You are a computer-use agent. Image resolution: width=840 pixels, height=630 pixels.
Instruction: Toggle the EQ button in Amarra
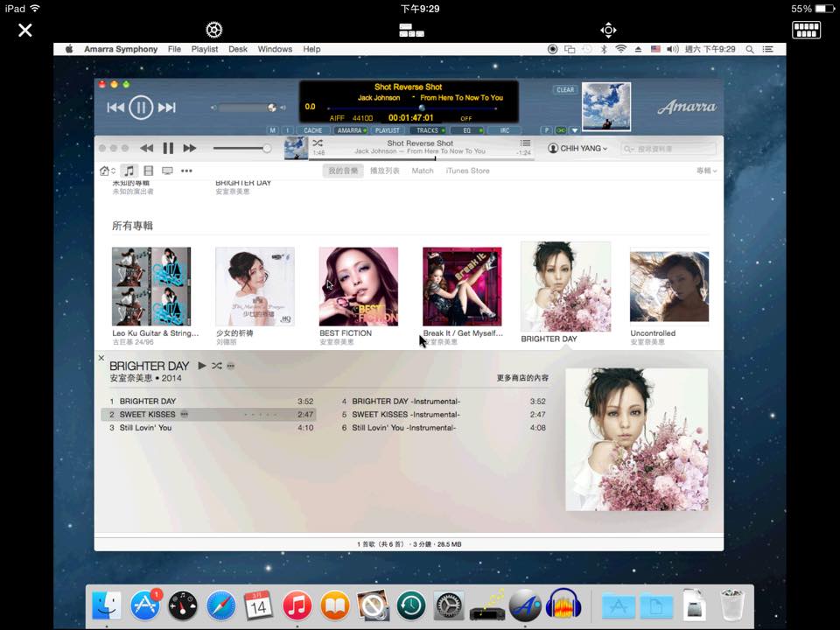pos(467,130)
